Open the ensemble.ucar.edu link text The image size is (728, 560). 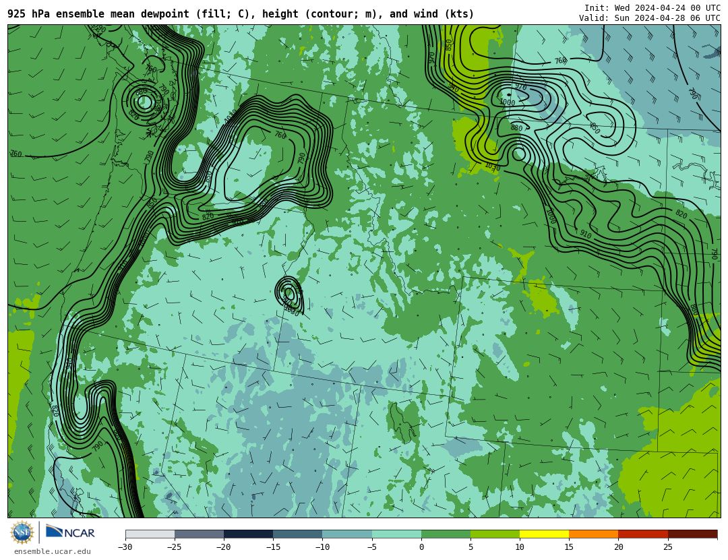(x=53, y=552)
